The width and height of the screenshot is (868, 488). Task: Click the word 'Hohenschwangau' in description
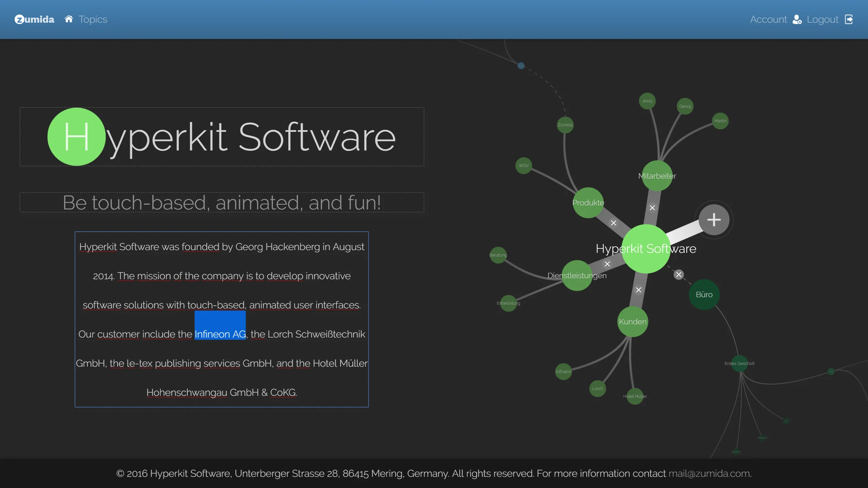coord(187,392)
